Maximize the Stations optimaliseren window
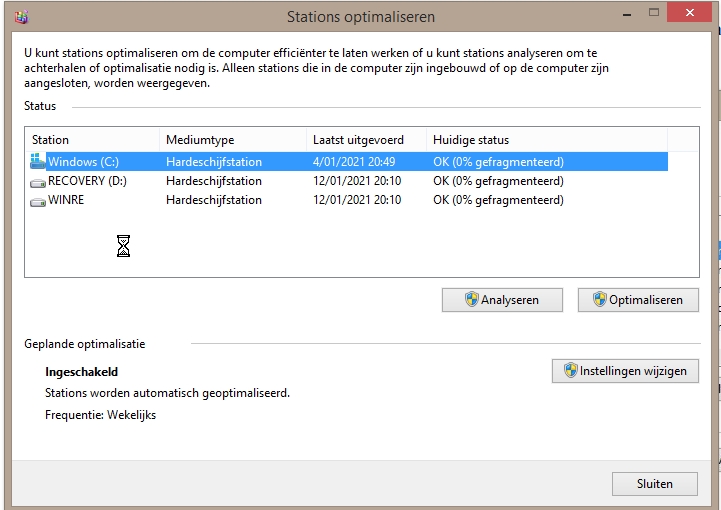This screenshot has height=510, width=721. (x=654, y=13)
